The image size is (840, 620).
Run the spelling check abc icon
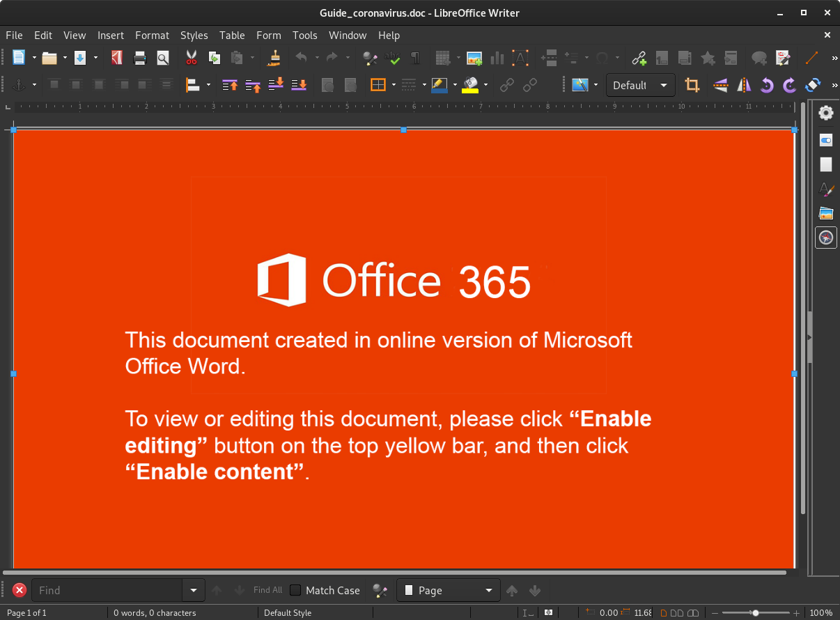click(393, 58)
